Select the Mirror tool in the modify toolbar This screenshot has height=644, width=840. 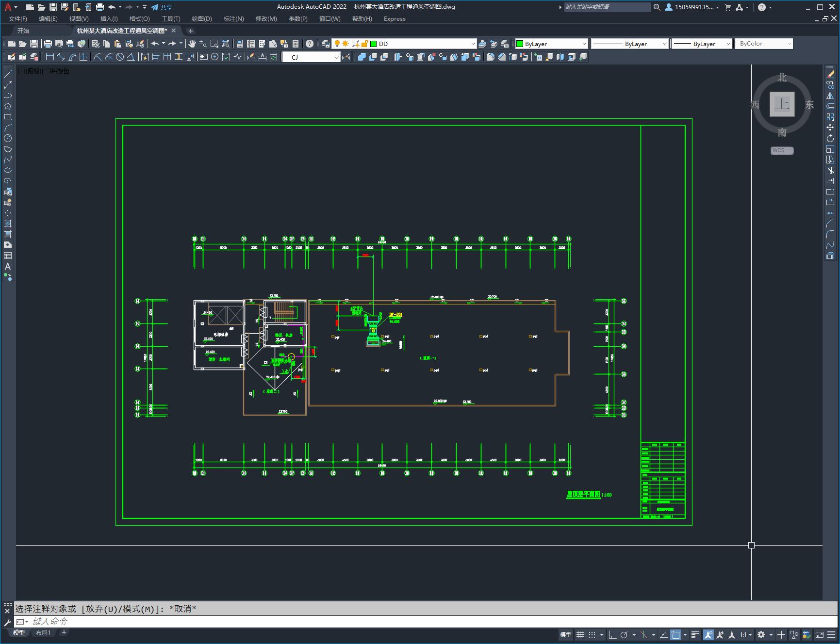[830, 96]
